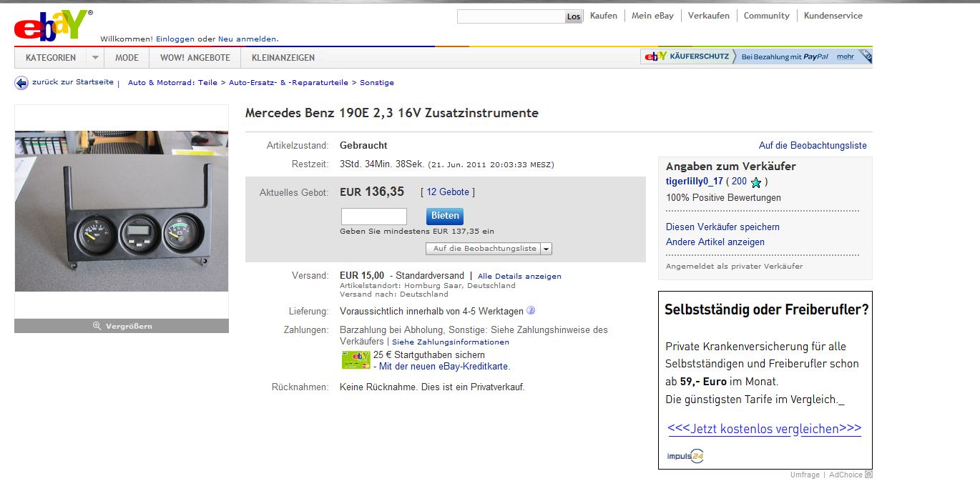Open Auto-Ersatz- & -Reparaturteile breadcrumb

(288, 83)
